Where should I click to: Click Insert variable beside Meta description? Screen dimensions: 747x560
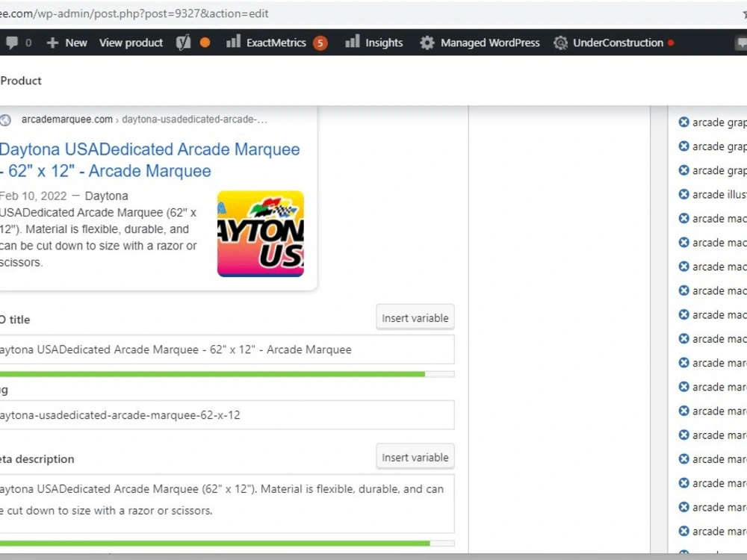point(415,457)
